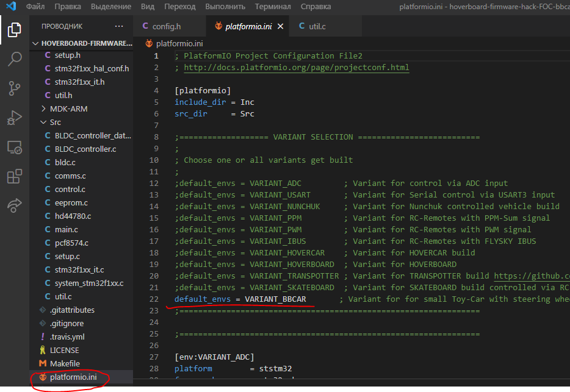
Task: Open the Explorer view in activity bar
Action: pos(15,30)
